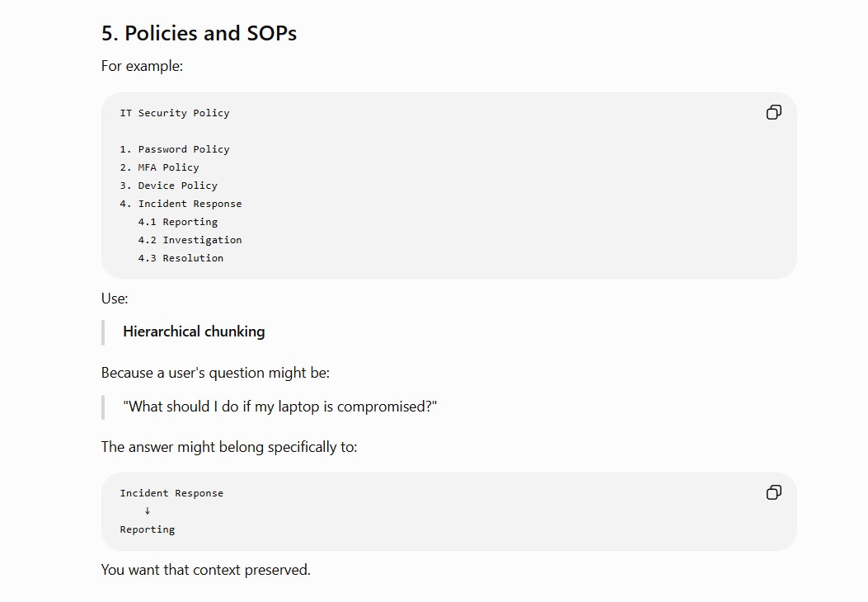Click the '5. Policies and SOPs' heading

[199, 33]
